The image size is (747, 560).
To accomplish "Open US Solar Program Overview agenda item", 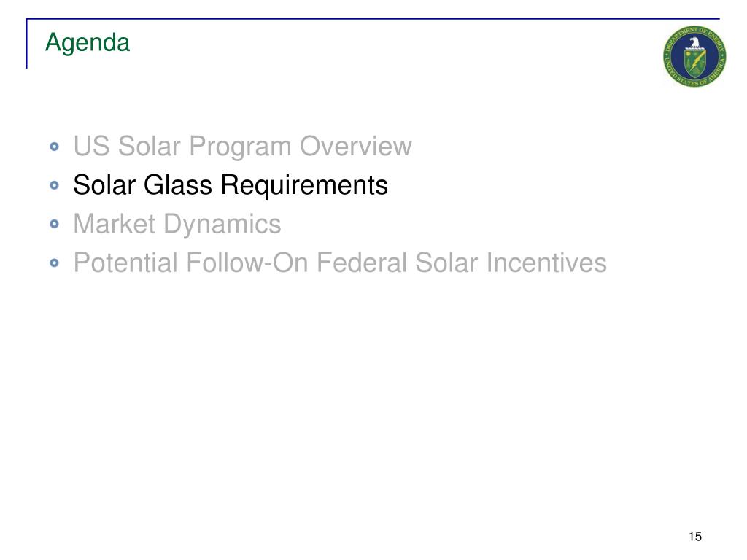I will (242, 146).
